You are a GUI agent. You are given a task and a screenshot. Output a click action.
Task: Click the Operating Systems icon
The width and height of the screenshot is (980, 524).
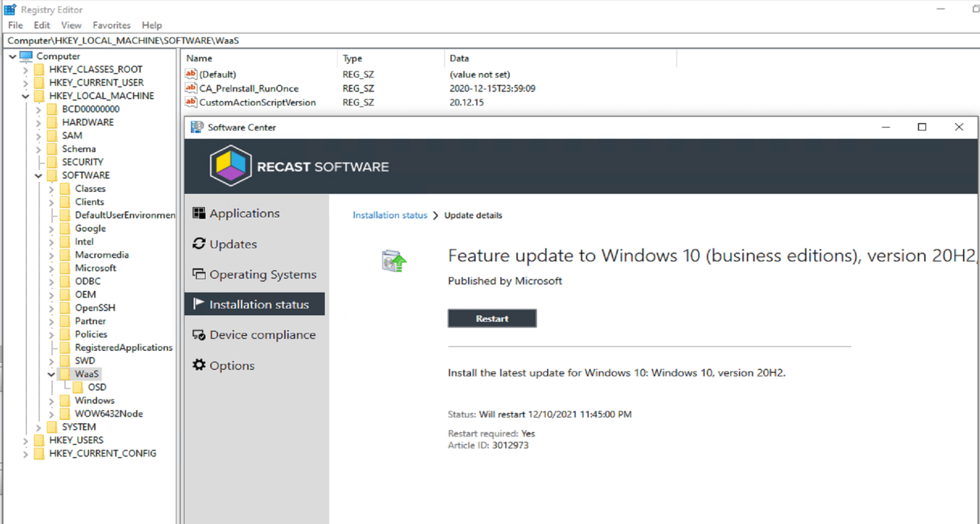[199, 274]
